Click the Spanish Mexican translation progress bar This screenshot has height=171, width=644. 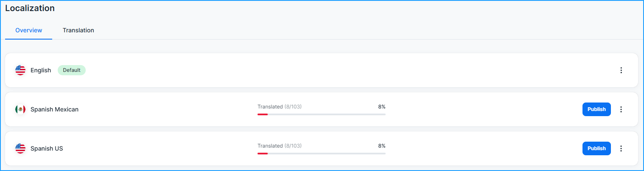[321, 114]
